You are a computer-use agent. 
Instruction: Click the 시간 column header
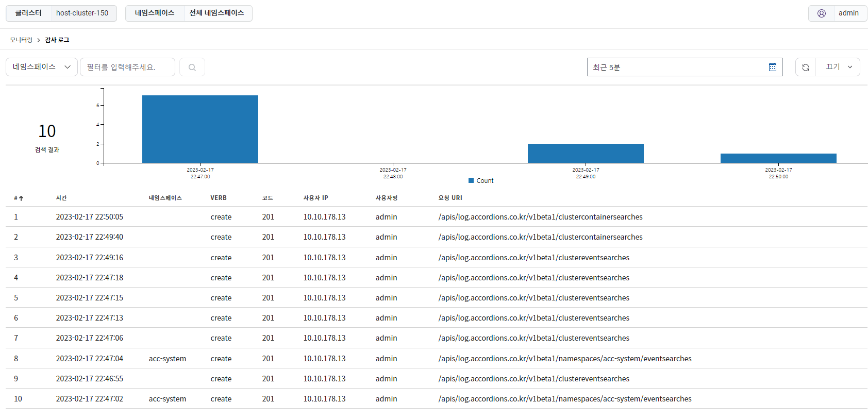click(x=61, y=198)
